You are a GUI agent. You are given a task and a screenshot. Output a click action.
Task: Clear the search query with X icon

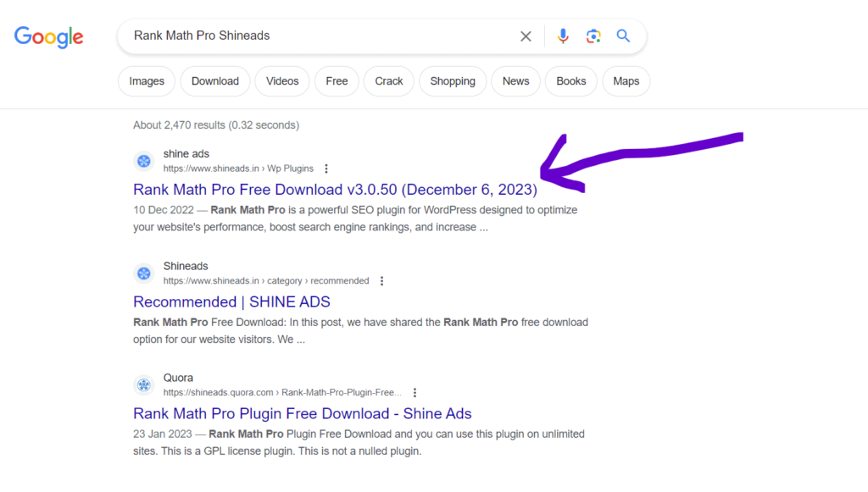(526, 36)
